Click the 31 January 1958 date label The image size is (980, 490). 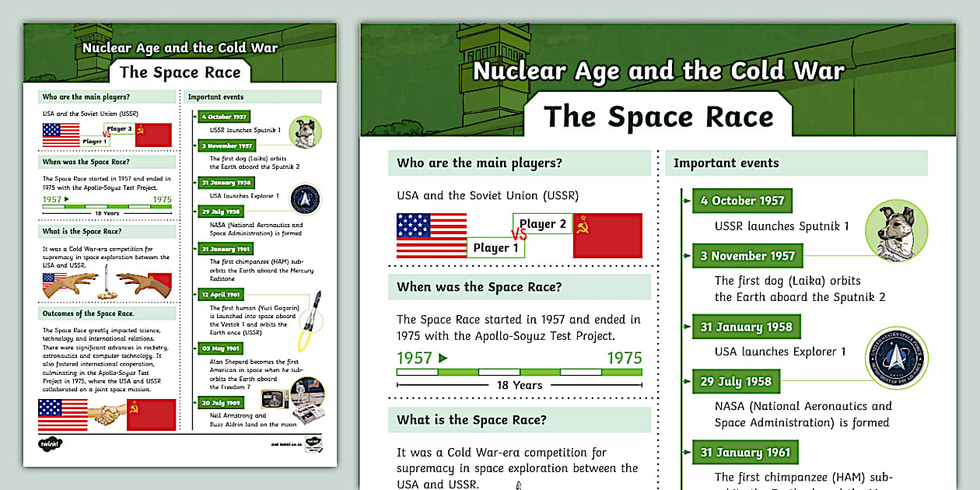tap(746, 327)
